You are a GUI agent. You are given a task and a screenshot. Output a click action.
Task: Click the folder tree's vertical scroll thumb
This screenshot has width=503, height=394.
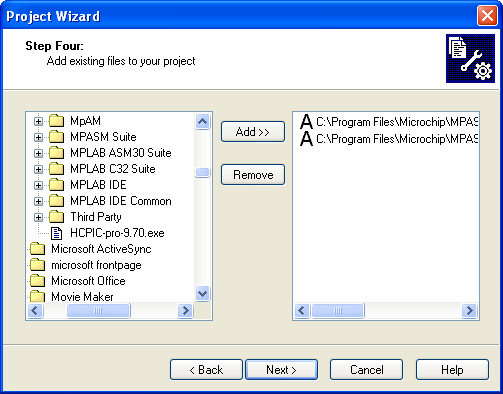click(203, 172)
